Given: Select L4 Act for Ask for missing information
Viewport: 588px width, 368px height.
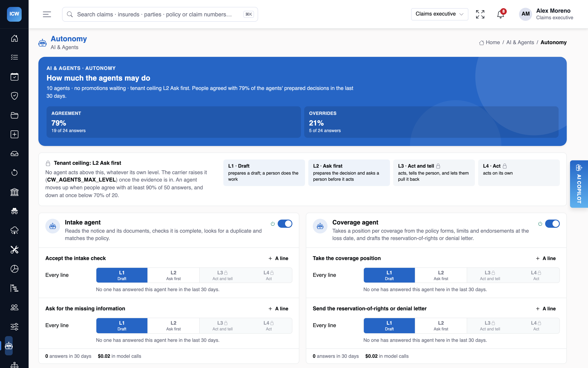Looking at the screenshot, I should point(268,326).
